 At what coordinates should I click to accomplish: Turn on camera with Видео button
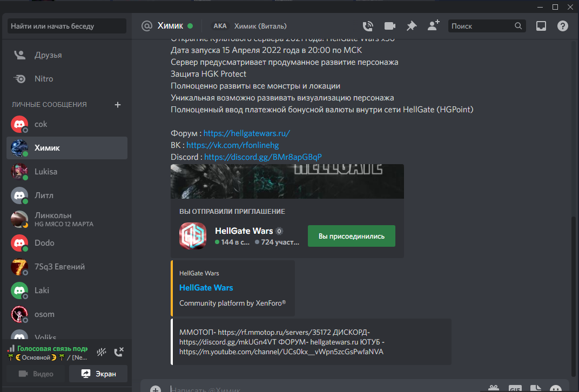point(36,374)
